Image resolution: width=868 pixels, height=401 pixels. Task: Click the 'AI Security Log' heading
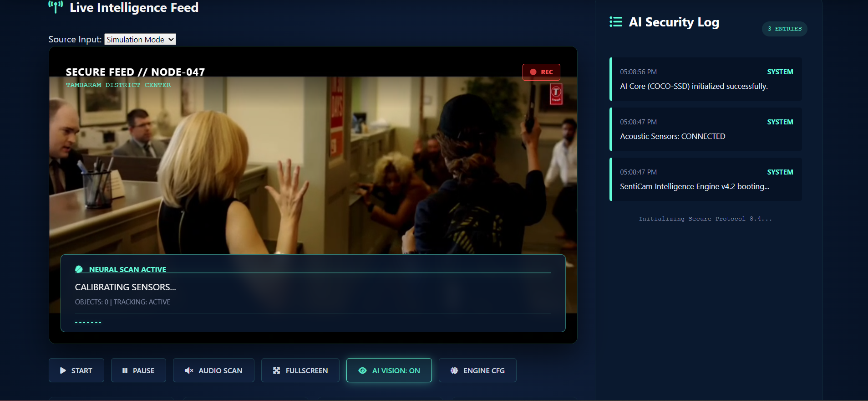pos(674,22)
